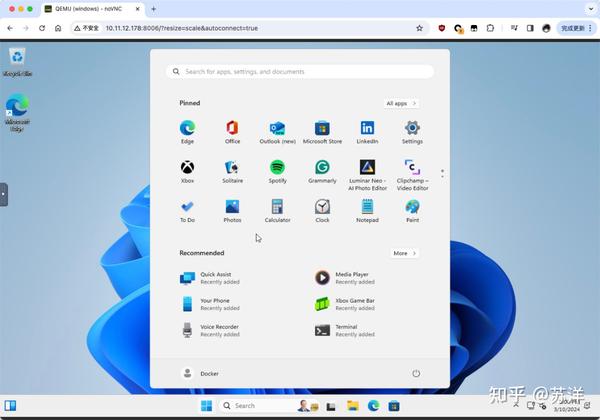
Task: Open the Calculator app
Action: (x=277, y=211)
